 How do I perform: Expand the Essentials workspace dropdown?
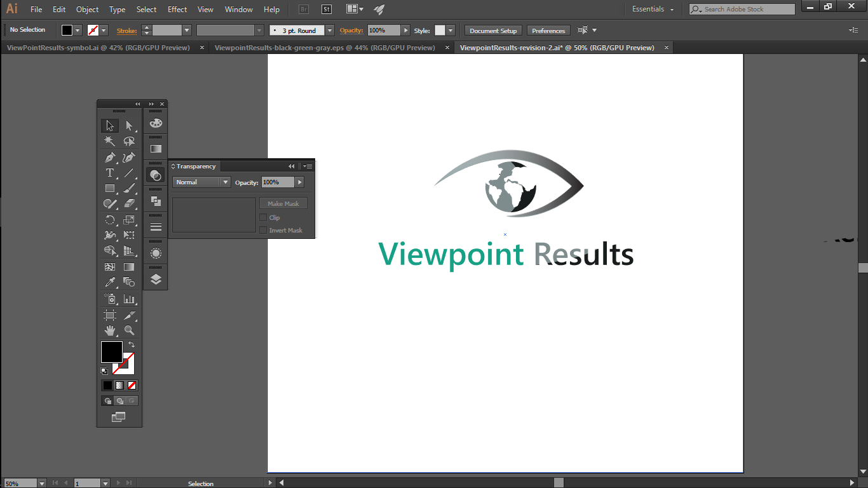tap(653, 10)
